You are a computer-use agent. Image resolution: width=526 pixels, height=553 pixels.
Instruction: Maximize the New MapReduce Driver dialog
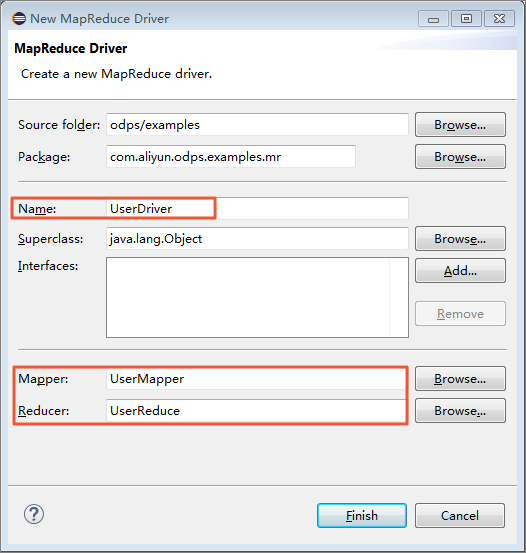click(466, 19)
